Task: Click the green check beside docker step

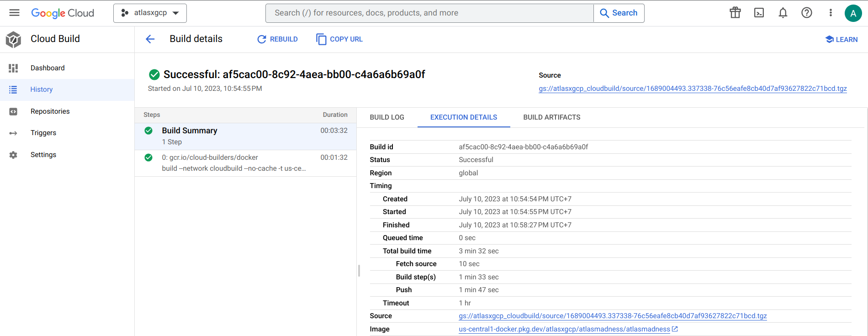Action: 148,157
